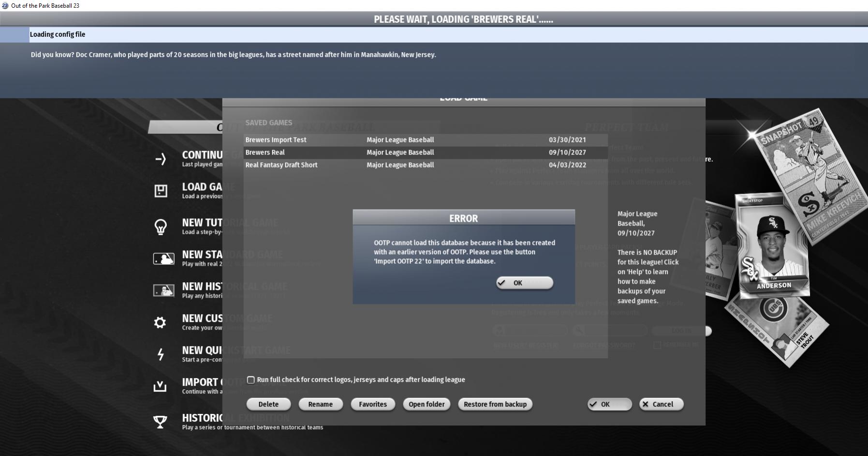The height and width of the screenshot is (456, 868).
Task: Click the Import OOTP download icon
Action: tap(160, 386)
